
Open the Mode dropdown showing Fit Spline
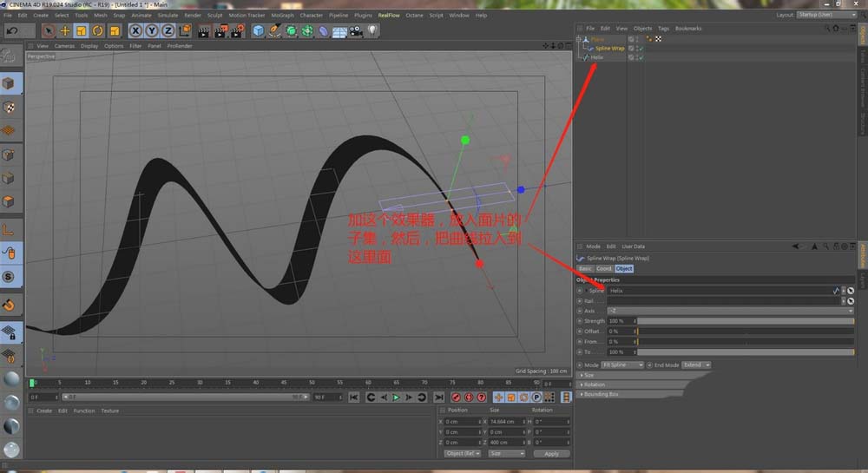click(x=622, y=365)
